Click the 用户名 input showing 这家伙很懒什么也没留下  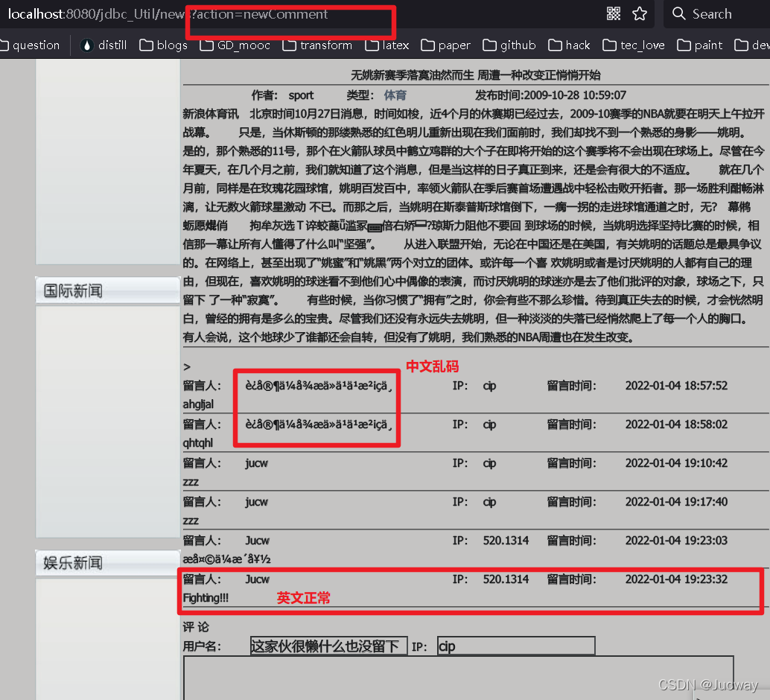coord(328,645)
